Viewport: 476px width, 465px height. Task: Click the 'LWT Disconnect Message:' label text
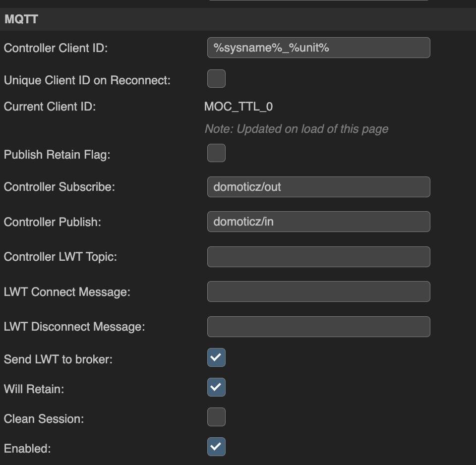click(x=74, y=327)
